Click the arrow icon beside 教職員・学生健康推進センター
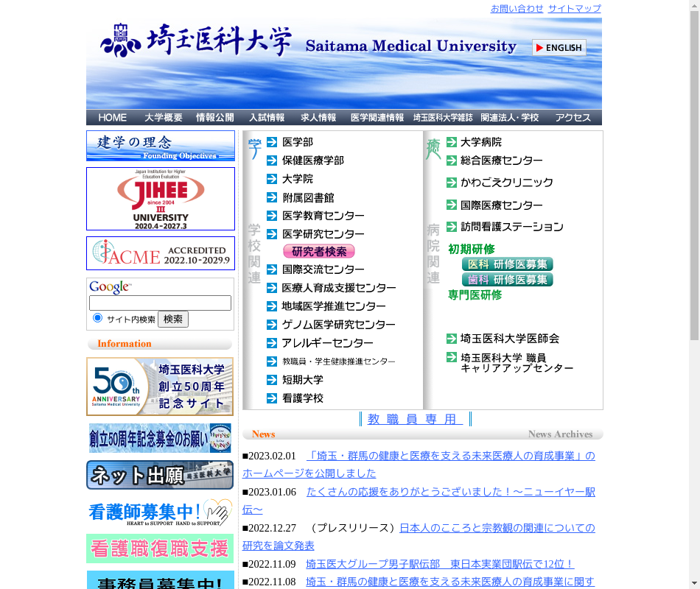This screenshot has width=700, height=589. (x=272, y=361)
